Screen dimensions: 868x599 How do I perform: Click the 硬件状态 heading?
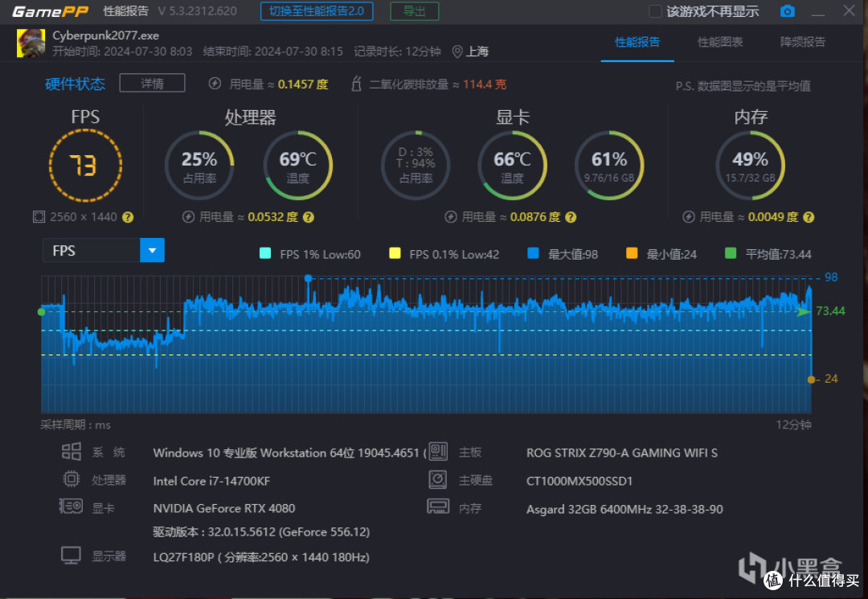[76, 84]
